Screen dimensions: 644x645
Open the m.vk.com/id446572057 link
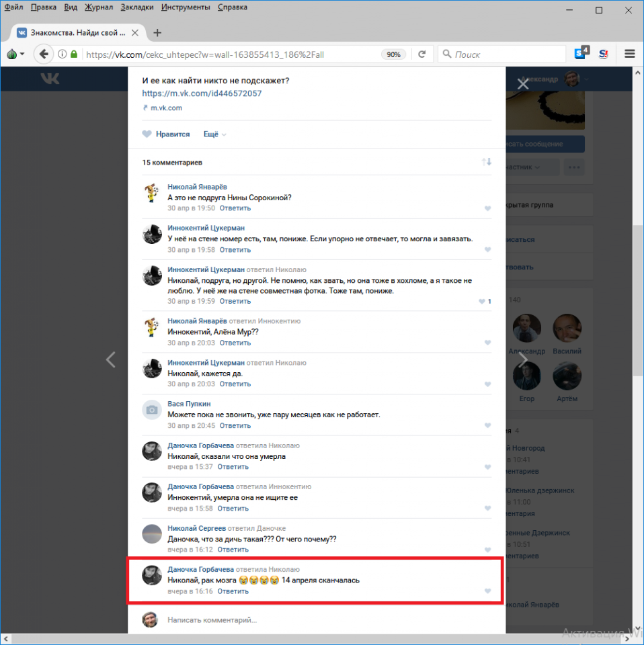[x=202, y=93]
